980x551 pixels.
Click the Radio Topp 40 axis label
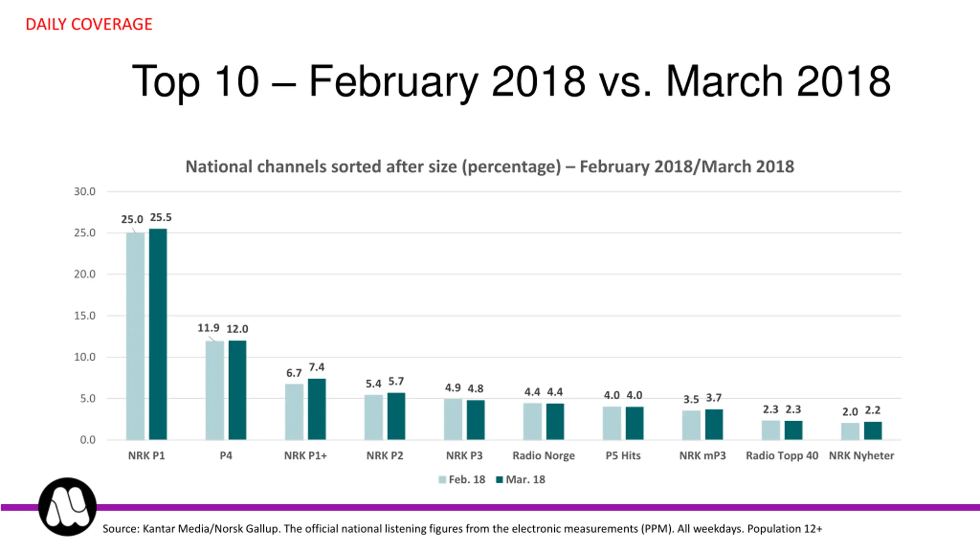click(x=782, y=456)
